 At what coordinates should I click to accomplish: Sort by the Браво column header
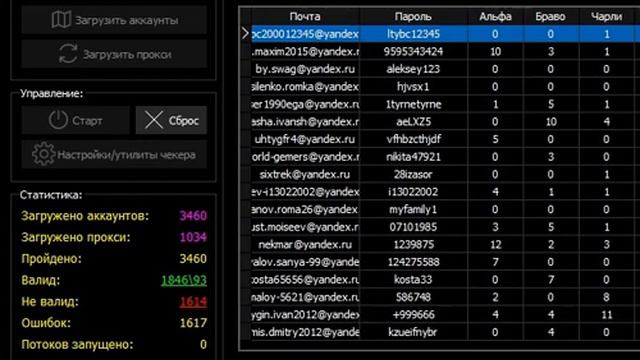[551, 17]
